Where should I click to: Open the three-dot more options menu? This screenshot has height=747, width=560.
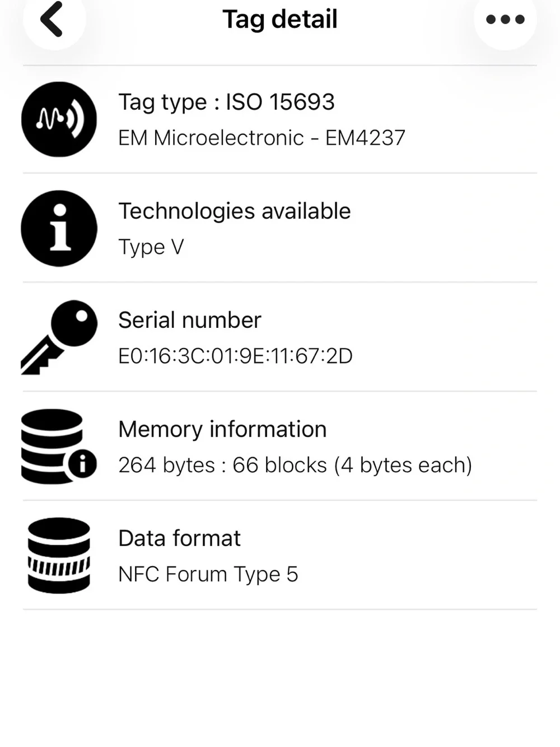click(505, 20)
